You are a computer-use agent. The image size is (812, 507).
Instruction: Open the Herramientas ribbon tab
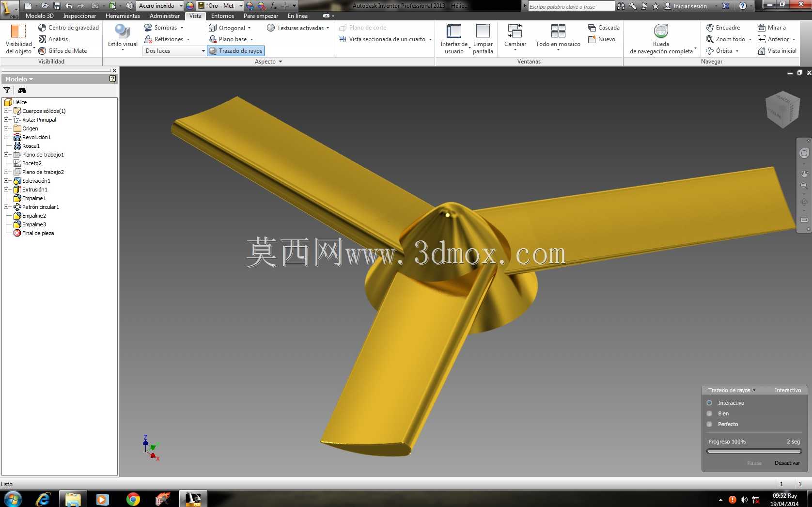pos(123,16)
